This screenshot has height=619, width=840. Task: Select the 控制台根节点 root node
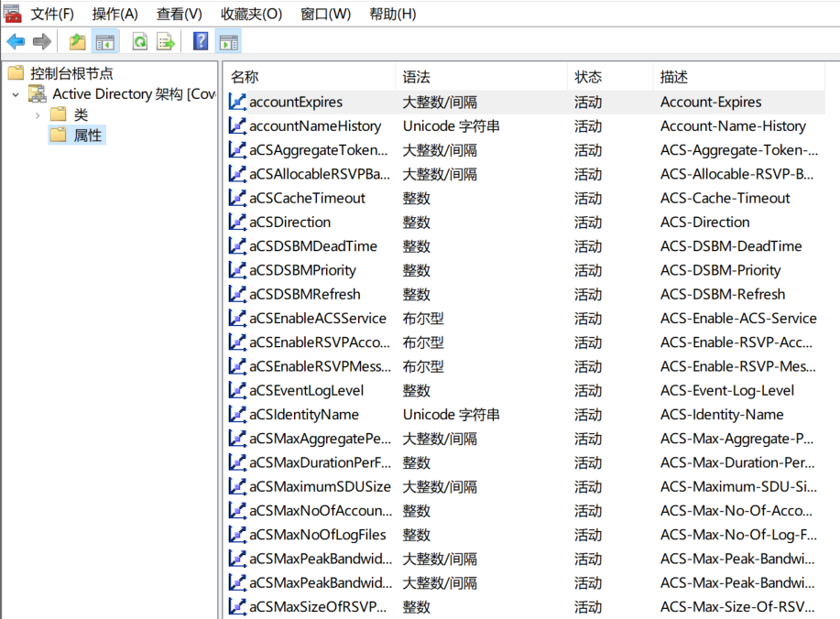pyautogui.click(x=71, y=73)
